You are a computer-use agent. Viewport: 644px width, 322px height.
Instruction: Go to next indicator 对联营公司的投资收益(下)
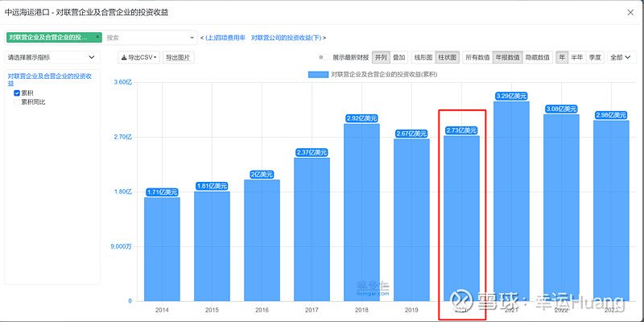point(287,38)
